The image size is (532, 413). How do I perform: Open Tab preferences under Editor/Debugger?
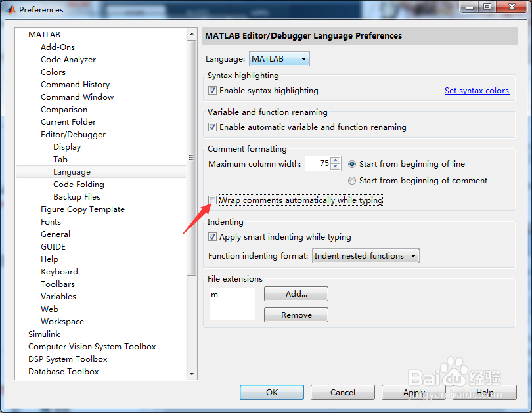pyautogui.click(x=60, y=160)
